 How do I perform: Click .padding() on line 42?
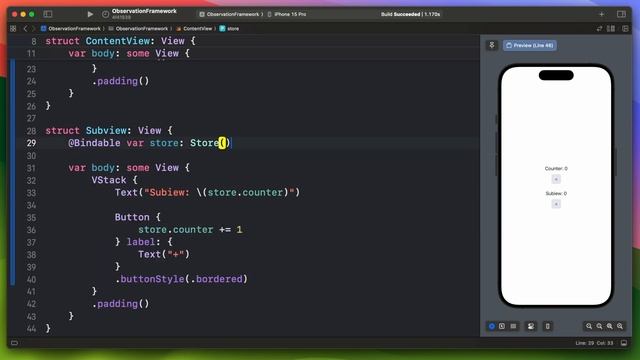(x=120, y=304)
